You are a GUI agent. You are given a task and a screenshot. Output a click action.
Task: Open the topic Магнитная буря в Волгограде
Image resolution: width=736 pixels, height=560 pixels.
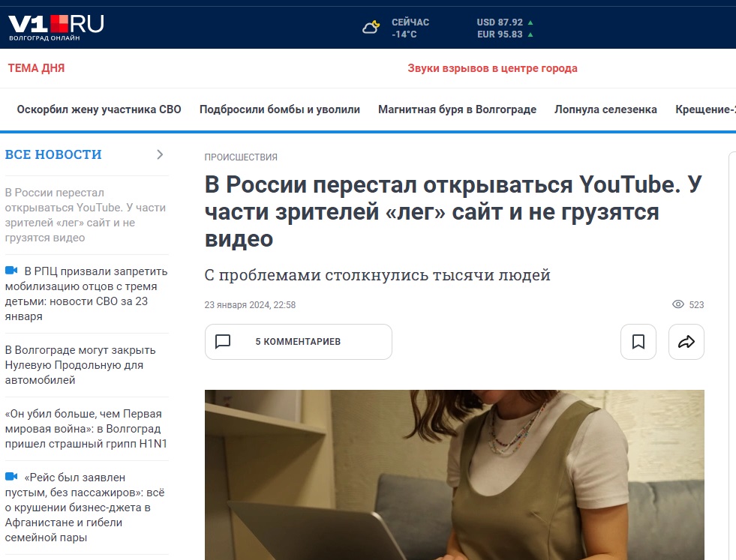click(x=457, y=109)
